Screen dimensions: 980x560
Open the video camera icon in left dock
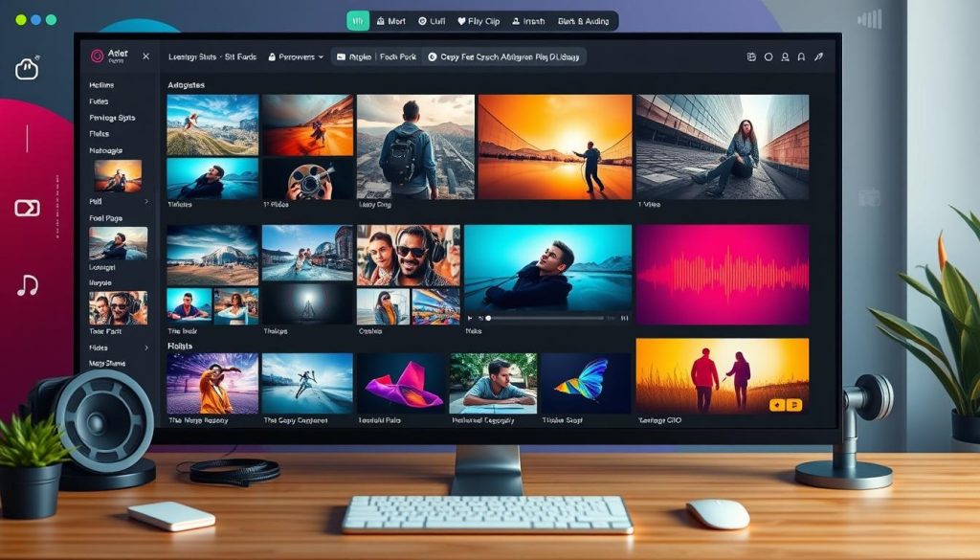point(27,208)
